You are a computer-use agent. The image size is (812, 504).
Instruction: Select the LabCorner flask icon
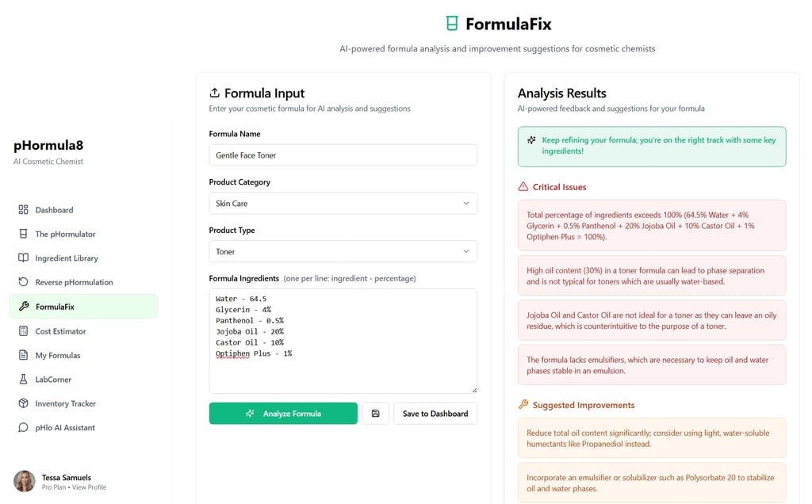pyautogui.click(x=23, y=380)
